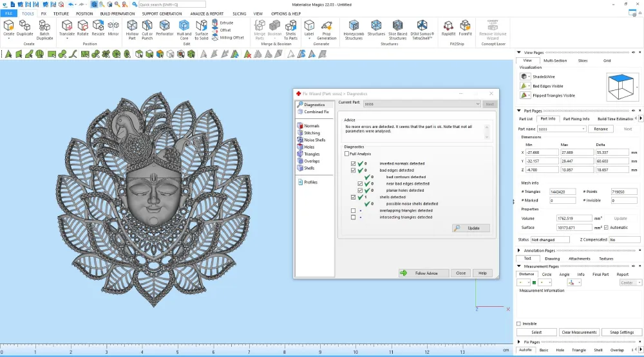The height and width of the screenshot is (357, 644).
Task: Open the Hull and Core tool
Action: [184, 30]
